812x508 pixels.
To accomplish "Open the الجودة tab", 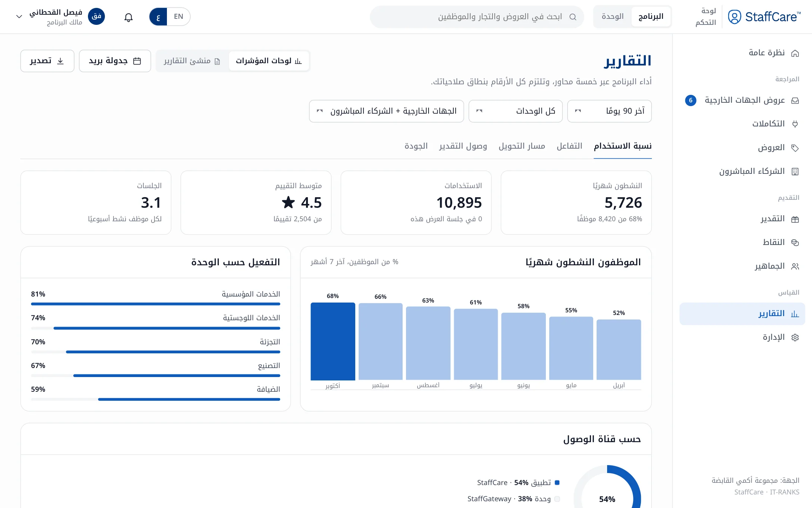I will [416, 146].
